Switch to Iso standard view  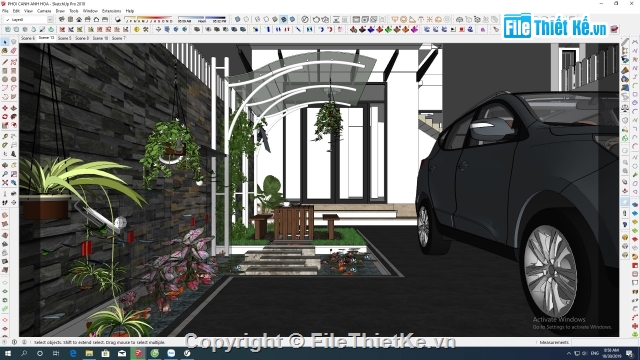click(61, 19)
